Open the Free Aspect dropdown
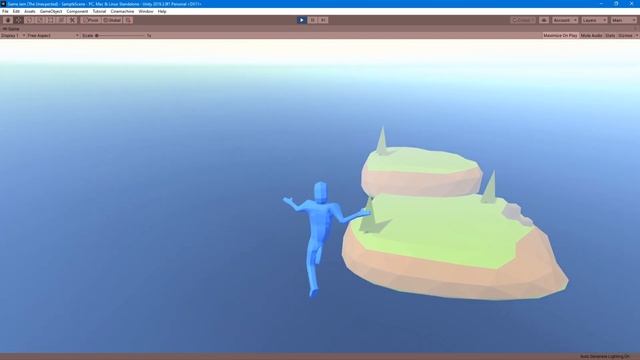This screenshot has height=360, width=640. click(x=53, y=36)
